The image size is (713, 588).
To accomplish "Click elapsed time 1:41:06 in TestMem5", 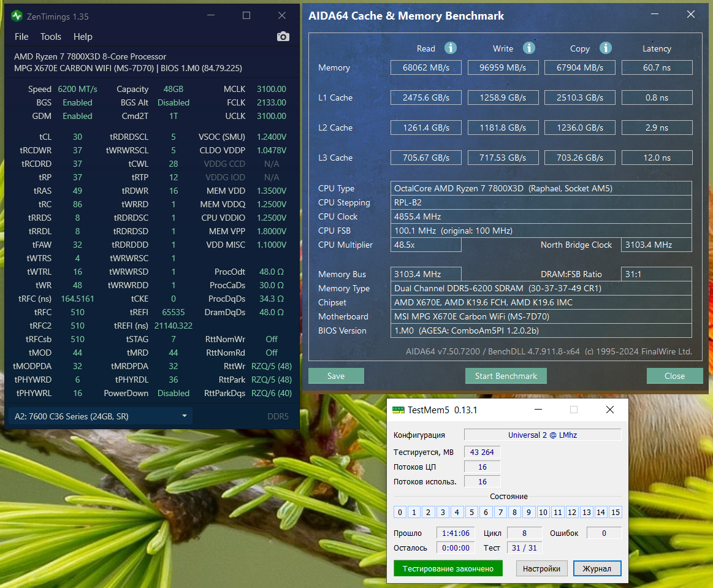I will (x=456, y=533).
